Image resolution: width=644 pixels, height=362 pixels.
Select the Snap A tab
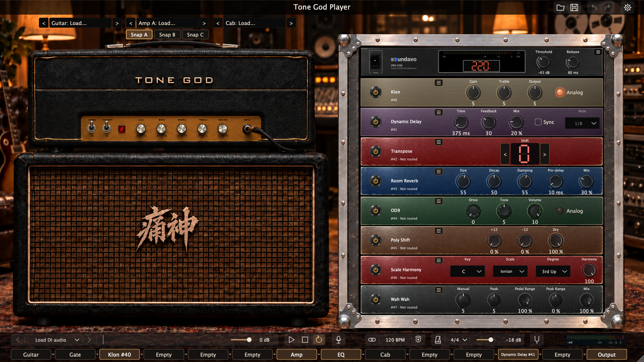(139, 35)
